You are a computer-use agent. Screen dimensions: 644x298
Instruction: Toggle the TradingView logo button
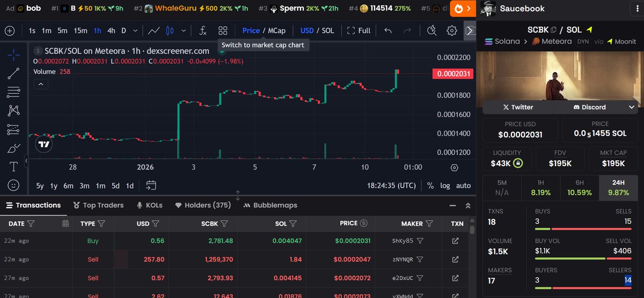click(44, 144)
